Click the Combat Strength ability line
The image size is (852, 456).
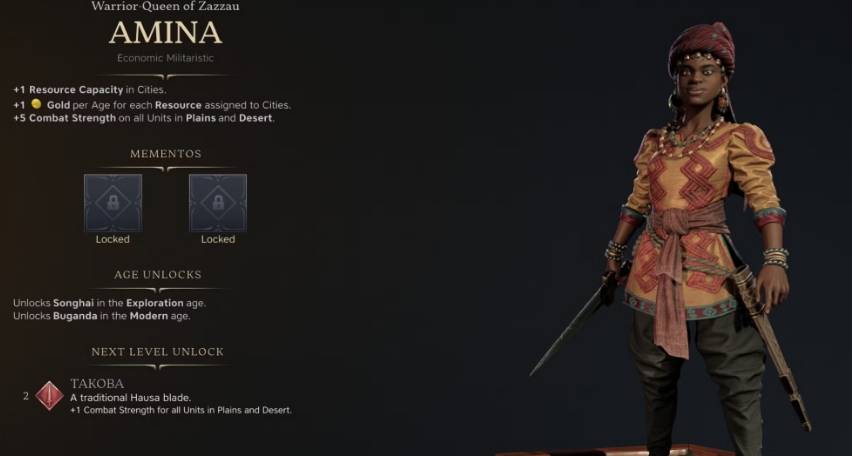pyautogui.click(x=144, y=118)
